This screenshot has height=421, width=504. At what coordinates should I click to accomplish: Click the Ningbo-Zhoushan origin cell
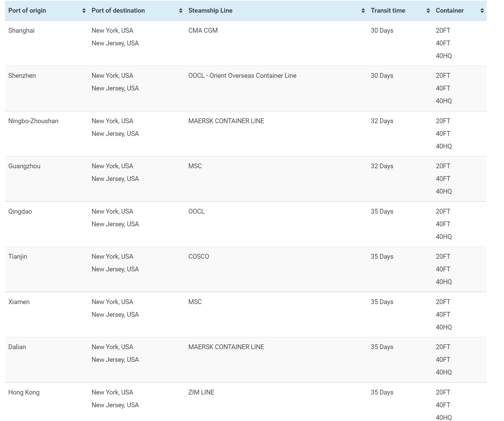click(x=33, y=121)
